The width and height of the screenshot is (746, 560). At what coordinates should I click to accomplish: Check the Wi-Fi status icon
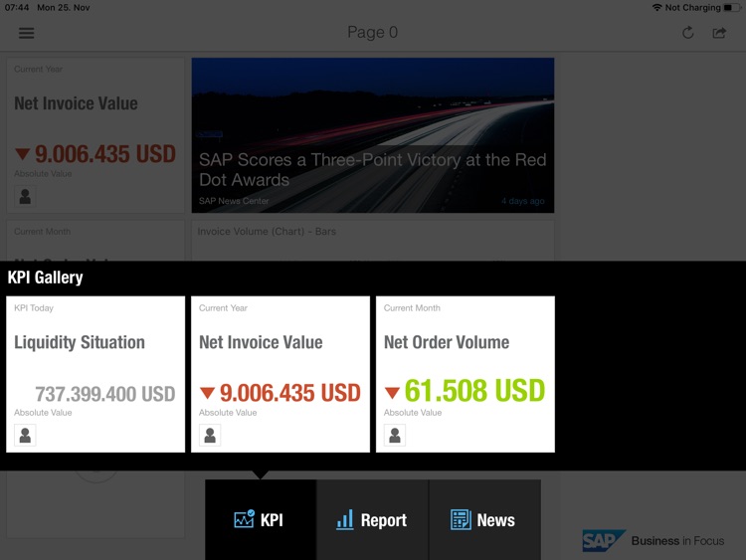pos(657,8)
